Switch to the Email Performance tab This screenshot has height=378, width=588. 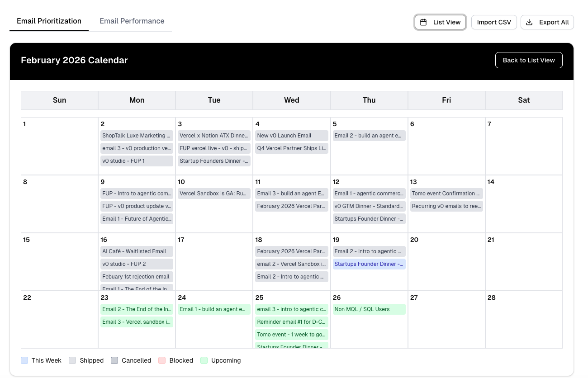click(131, 21)
